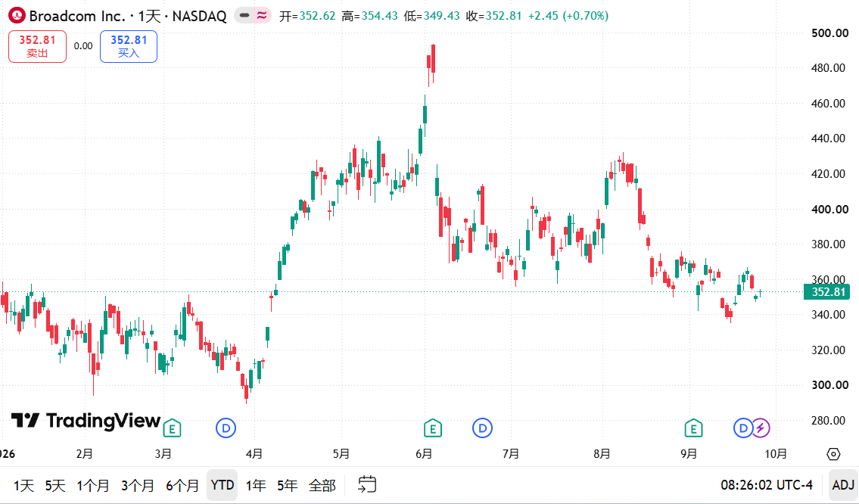Click the 420.00 price axis label

(x=828, y=173)
